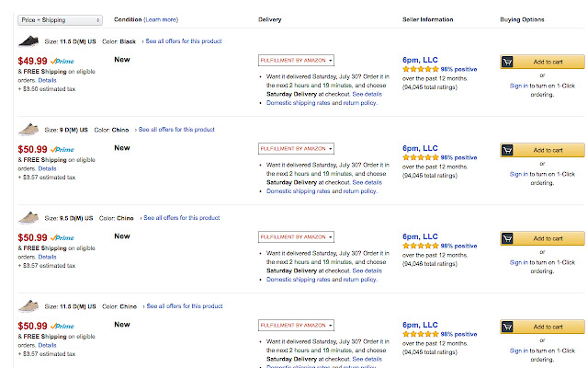Select the $49.99 price text
Image resolution: width=588 pixels, height=368 pixels.
[x=33, y=61]
